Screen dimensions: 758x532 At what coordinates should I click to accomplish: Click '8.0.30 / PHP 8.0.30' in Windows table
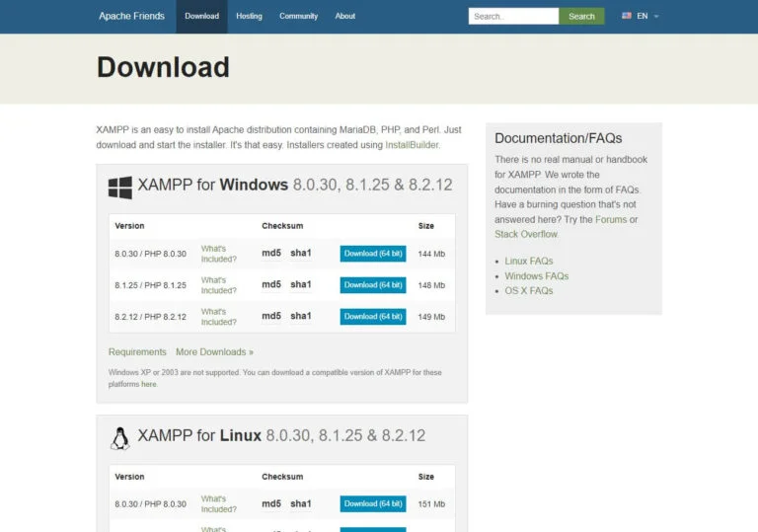pos(150,254)
